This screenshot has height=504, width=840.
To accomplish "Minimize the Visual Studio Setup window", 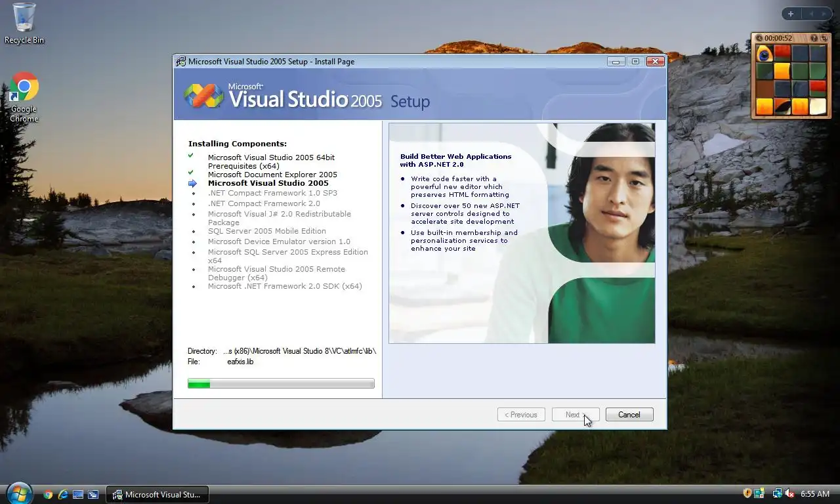I will [616, 62].
